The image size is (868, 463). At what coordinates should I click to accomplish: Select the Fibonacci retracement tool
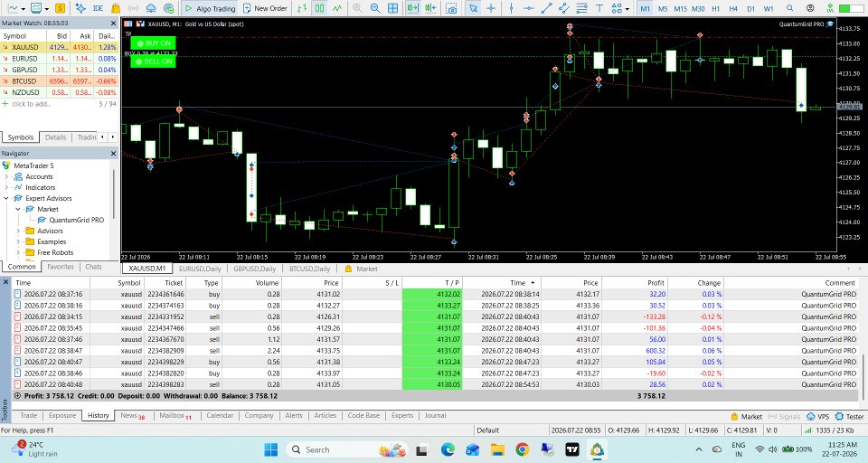(581, 8)
